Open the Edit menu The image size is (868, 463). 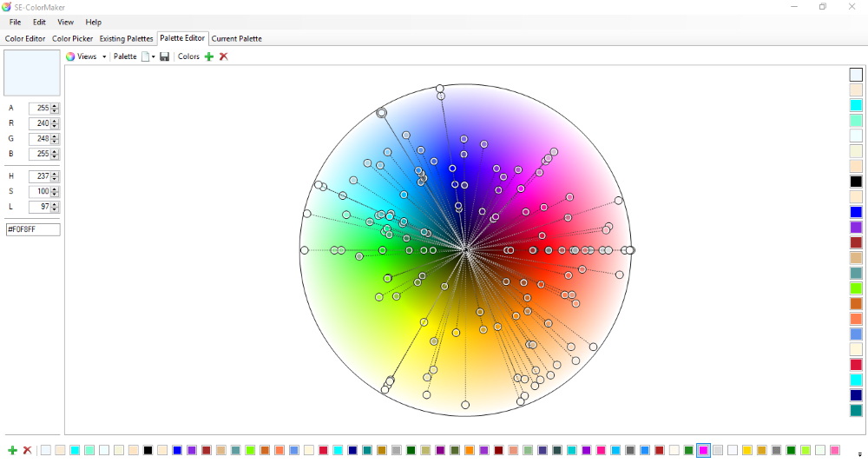(x=39, y=23)
